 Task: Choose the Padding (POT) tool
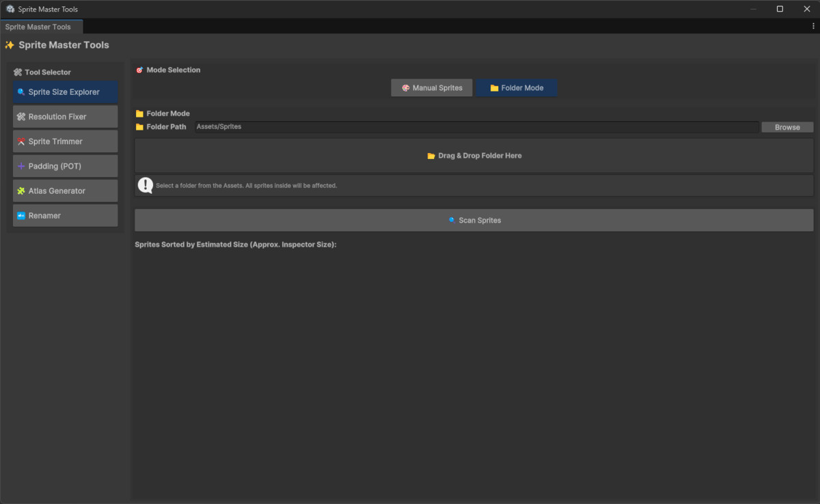[x=65, y=166]
